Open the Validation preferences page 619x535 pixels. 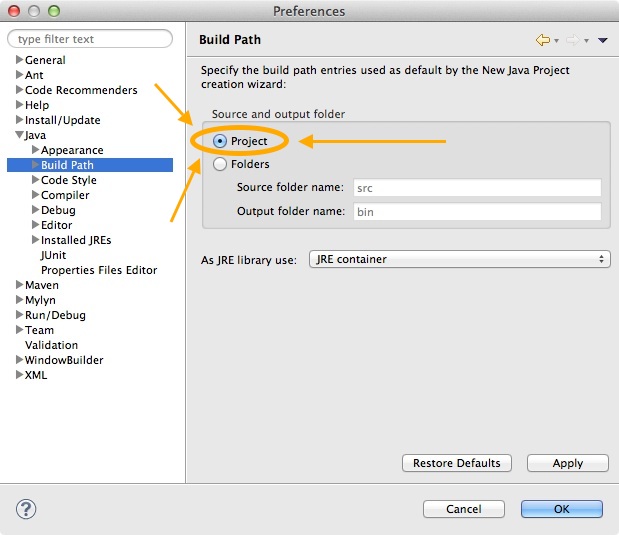[x=51, y=345]
